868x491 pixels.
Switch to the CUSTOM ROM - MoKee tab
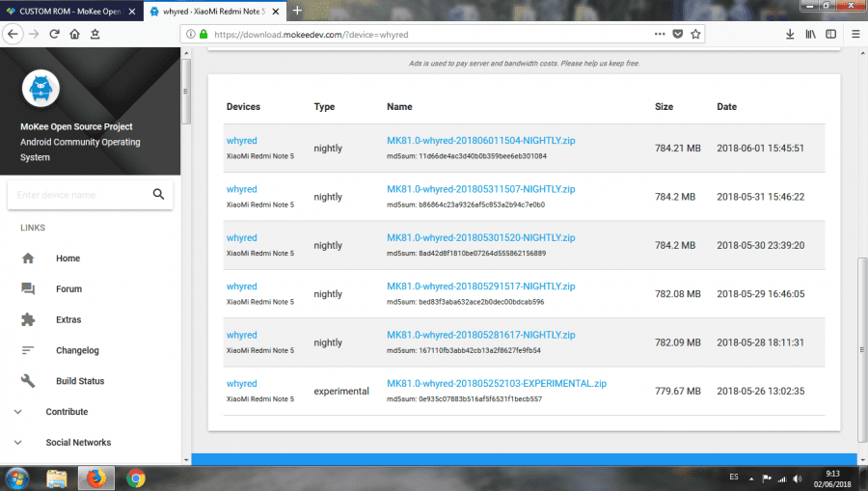(x=70, y=11)
